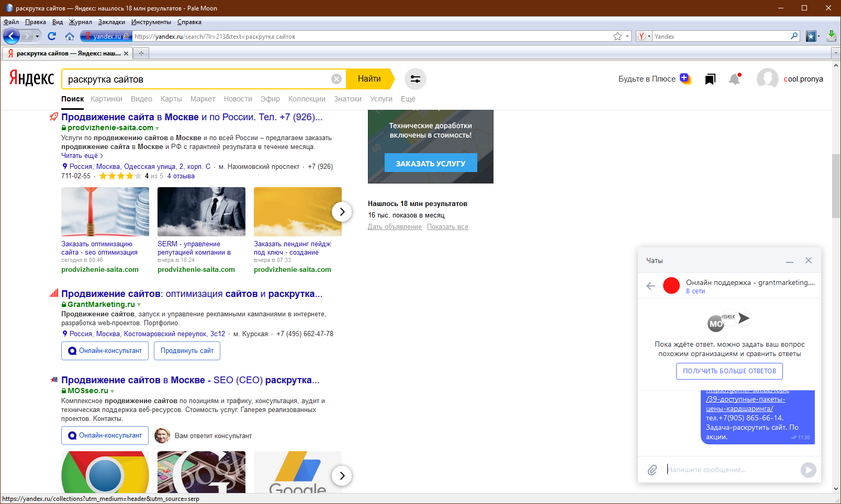Open the browser home page icon
841x504 pixels.
click(x=69, y=36)
